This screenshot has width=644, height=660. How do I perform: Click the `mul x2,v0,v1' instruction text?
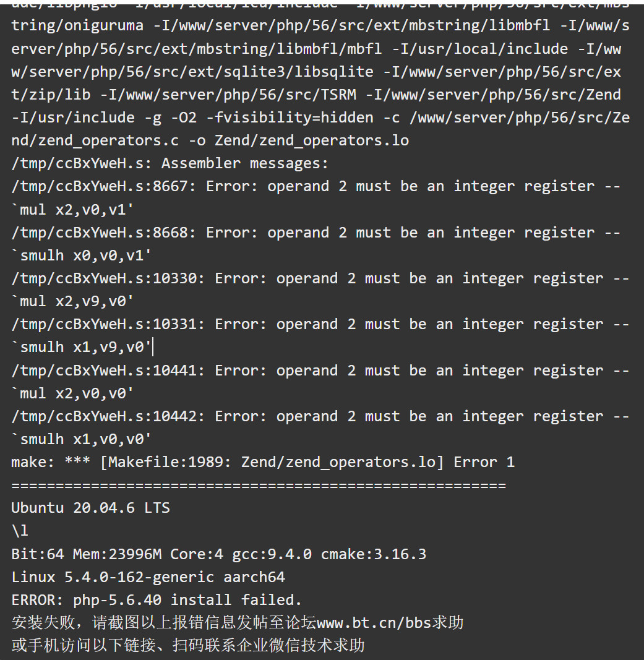72,209
